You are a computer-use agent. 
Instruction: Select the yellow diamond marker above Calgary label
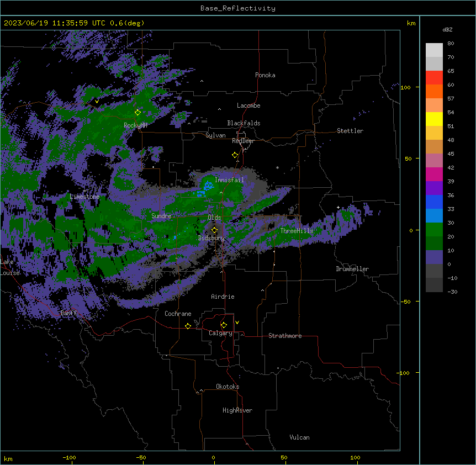(x=224, y=325)
